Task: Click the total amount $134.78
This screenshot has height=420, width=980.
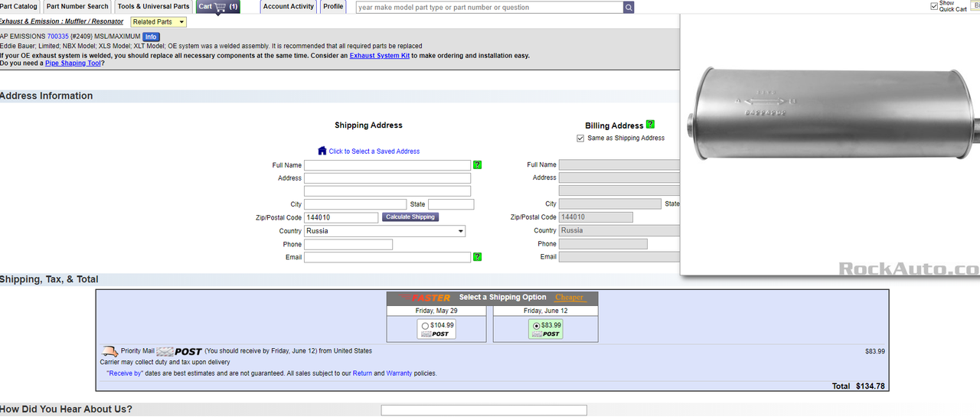Action: 871,386
